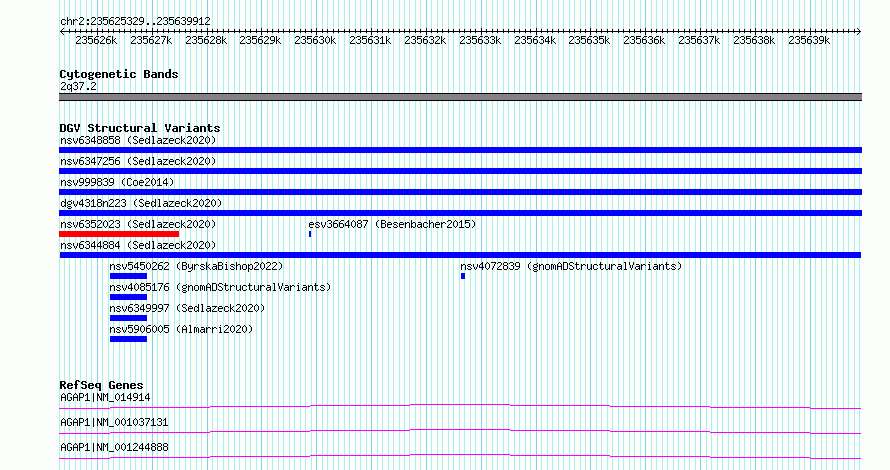Open variant esv3664087 (Besenbacher2015) label
This screenshot has height=470, width=890.
[392, 224]
